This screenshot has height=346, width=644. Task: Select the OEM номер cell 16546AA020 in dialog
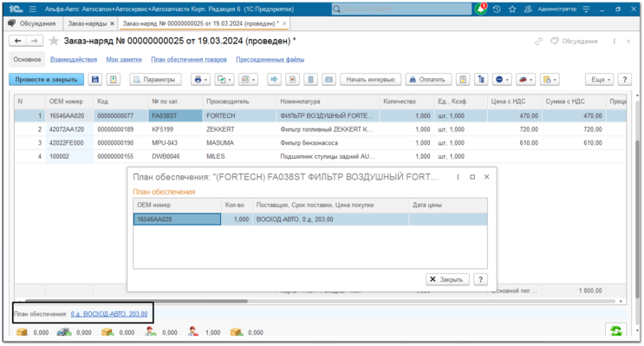pyautogui.click(x=177, y=219)
